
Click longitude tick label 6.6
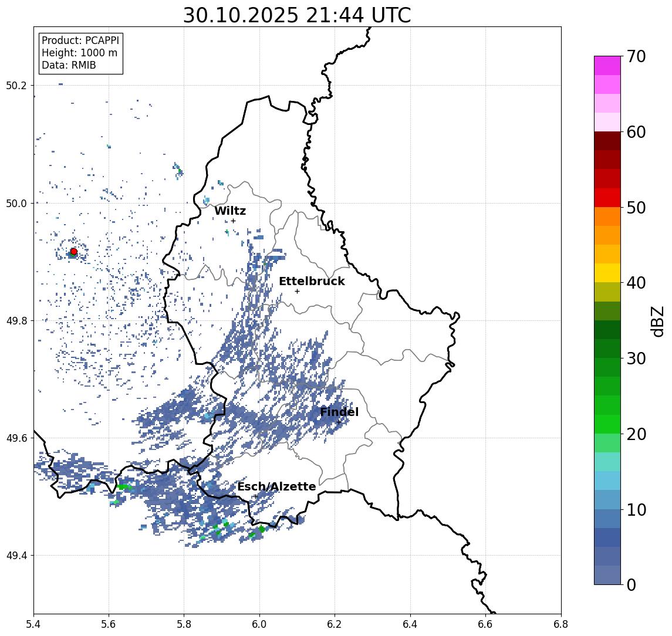click(x=485, y=624)
